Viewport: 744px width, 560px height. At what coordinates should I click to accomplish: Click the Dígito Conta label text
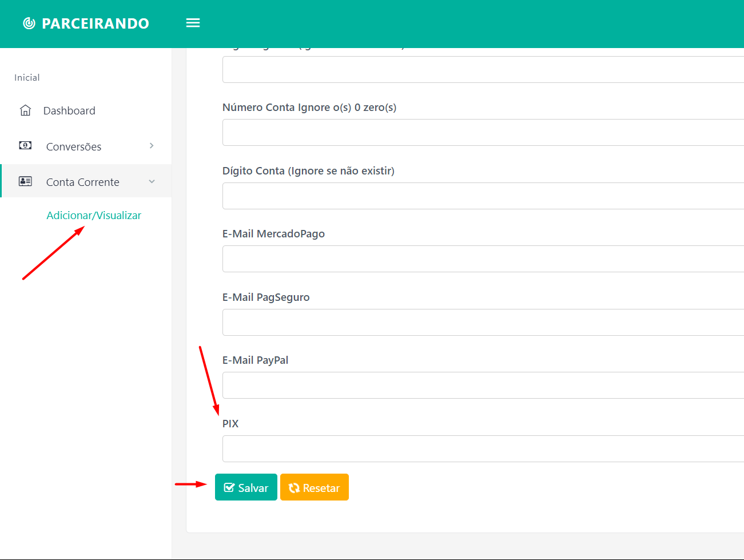(308, 171)
